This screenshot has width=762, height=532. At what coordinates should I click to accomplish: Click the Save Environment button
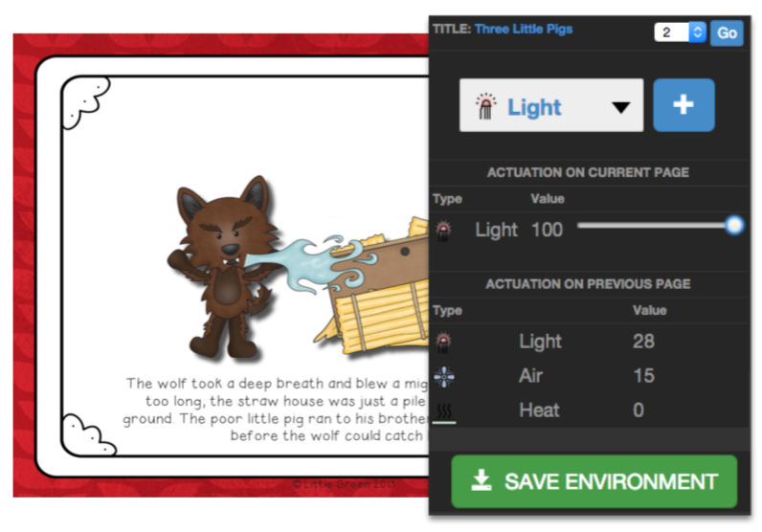point(594,481)
